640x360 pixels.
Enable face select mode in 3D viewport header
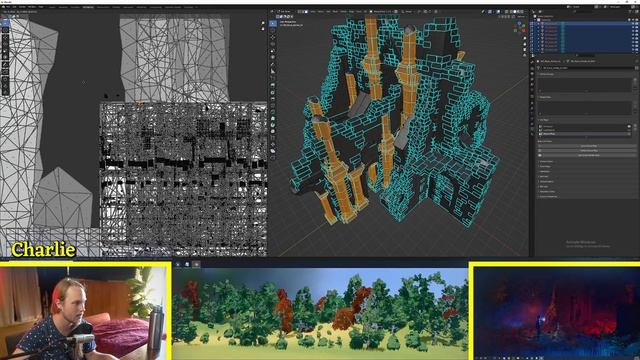306,11
